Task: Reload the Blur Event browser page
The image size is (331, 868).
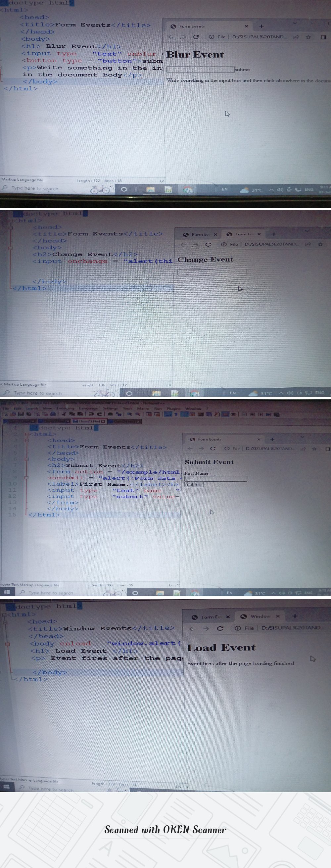Action: tap(196, 37)
